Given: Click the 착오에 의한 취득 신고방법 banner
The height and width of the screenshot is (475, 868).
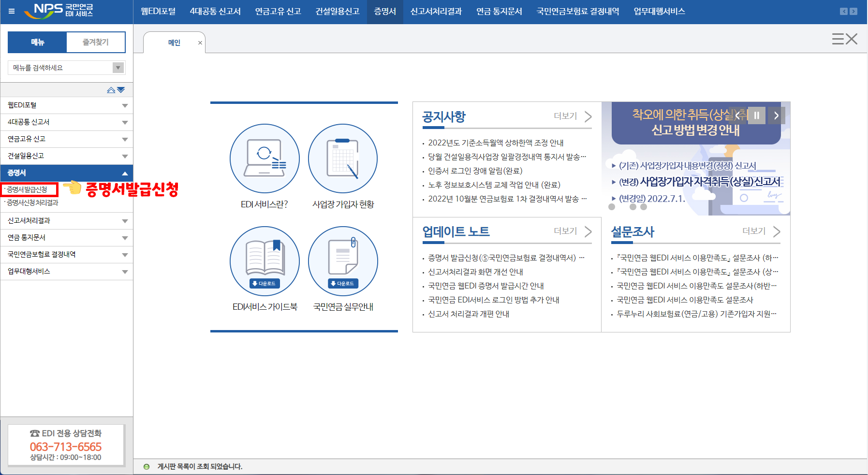Looking at the screenshot, I should click(x=696, y=158).
